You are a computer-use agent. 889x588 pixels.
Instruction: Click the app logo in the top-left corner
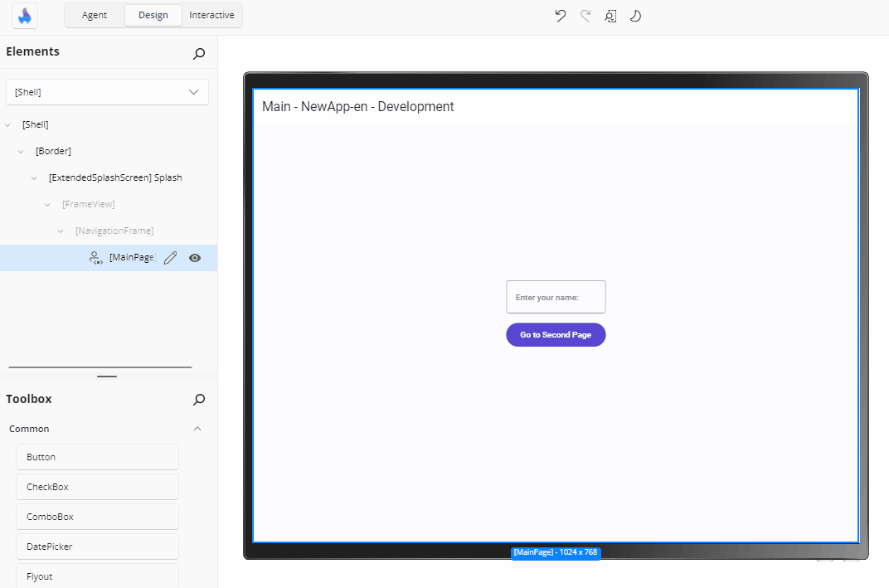point(24,16)
